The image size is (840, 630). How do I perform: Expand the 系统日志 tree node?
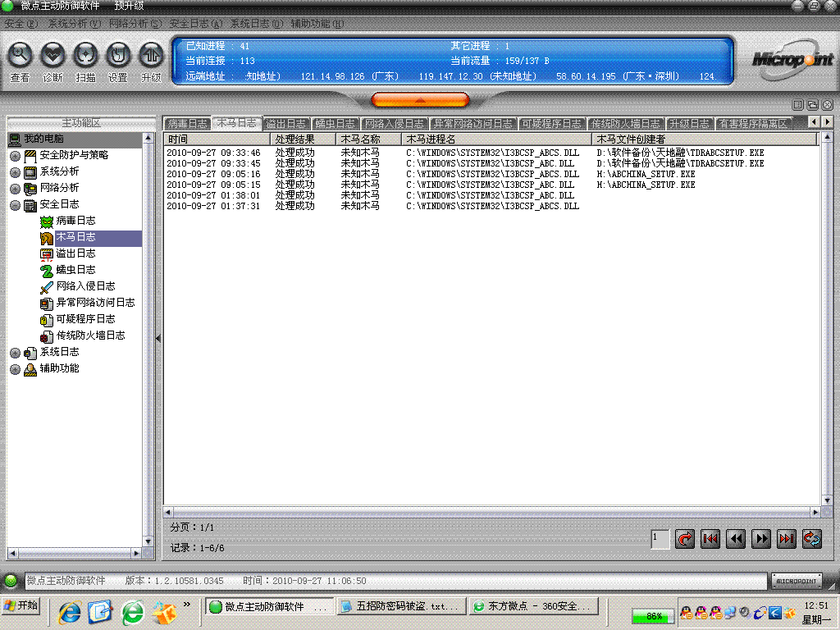(15, 353)
